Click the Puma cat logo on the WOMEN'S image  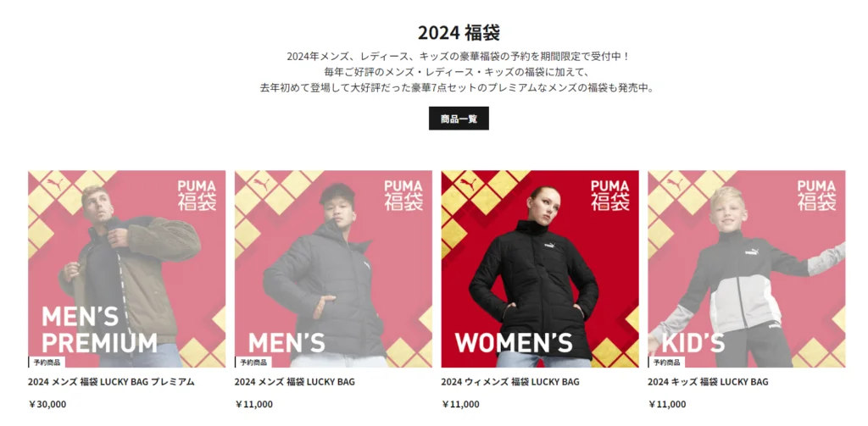tap(467, 185)
